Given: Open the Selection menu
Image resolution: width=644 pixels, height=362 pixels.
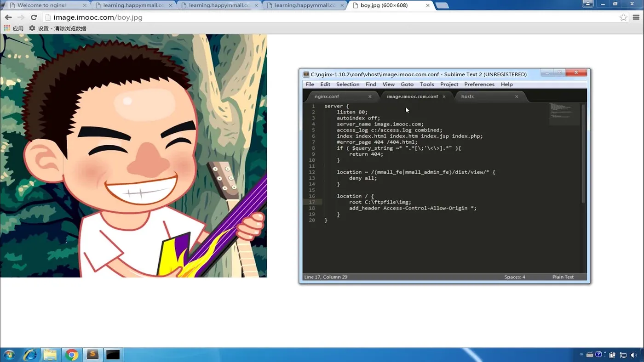Looking at the screenshot, I should click(x=348, y=85).
